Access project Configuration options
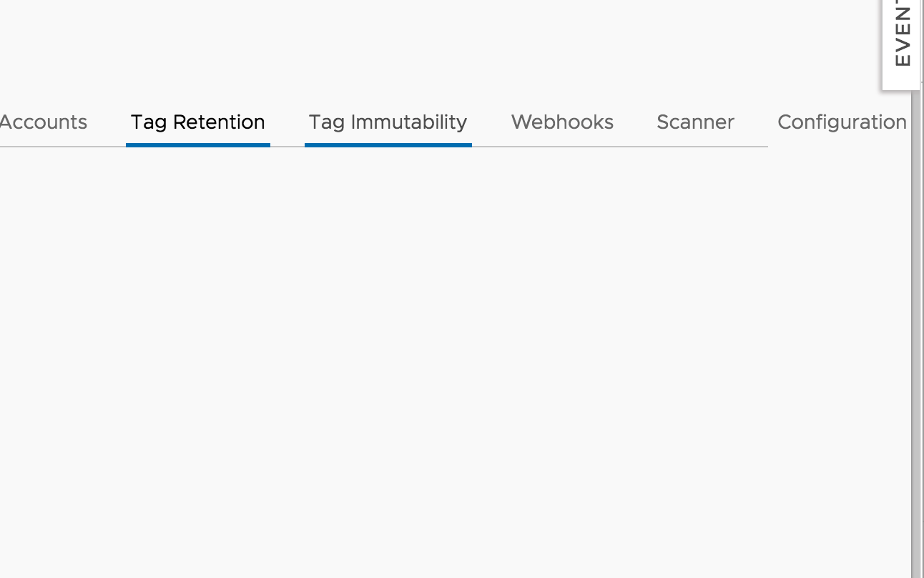 pyautogui.click(x=842, y=122)
